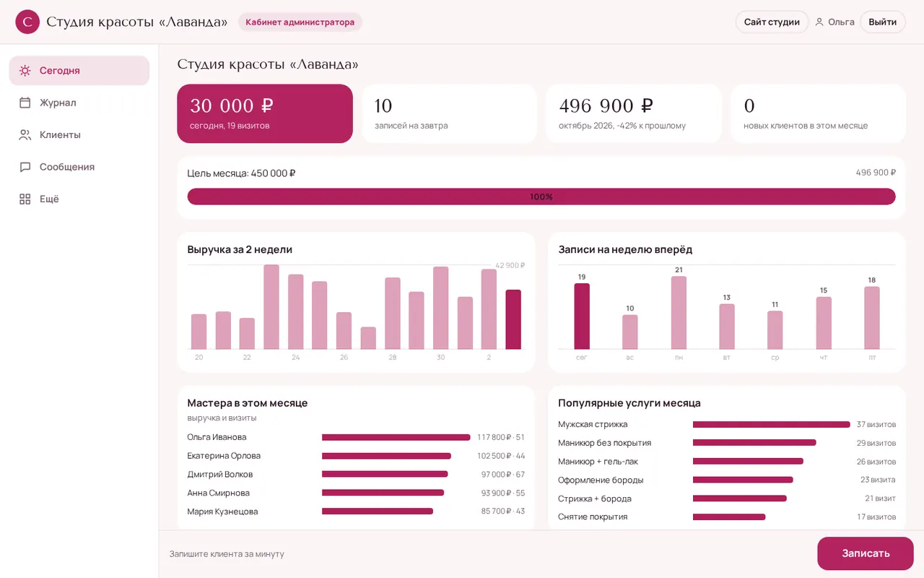924x578 pixels.
Task: Click Стрижка + борода service row
Action: tap(727, 499)
